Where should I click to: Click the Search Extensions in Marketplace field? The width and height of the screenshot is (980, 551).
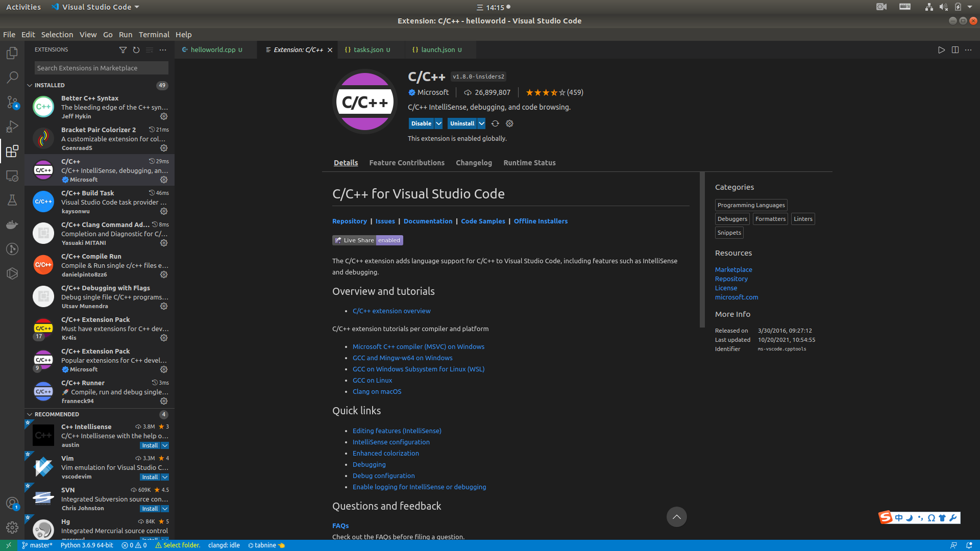pos(101,68)
